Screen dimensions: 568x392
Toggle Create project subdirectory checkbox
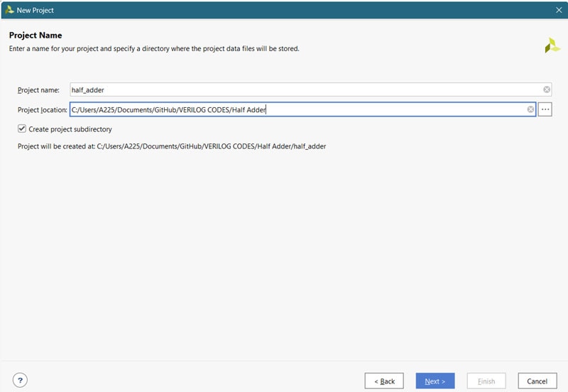pyautogui.click(x=22, y=129)
